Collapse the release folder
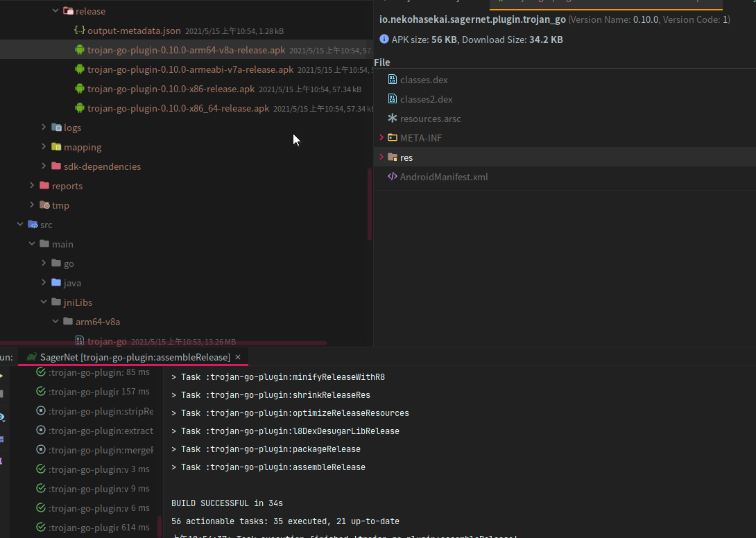756x538 pixels. (x=55, y=11)
